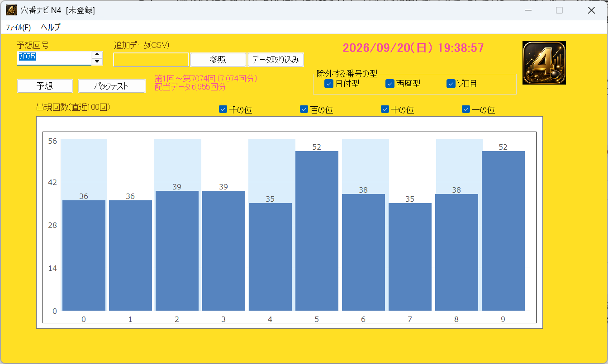Click the small app icon in title bar
Viewport: 608px width, 364px height.
pyautogui.click(x=11, y=10)
